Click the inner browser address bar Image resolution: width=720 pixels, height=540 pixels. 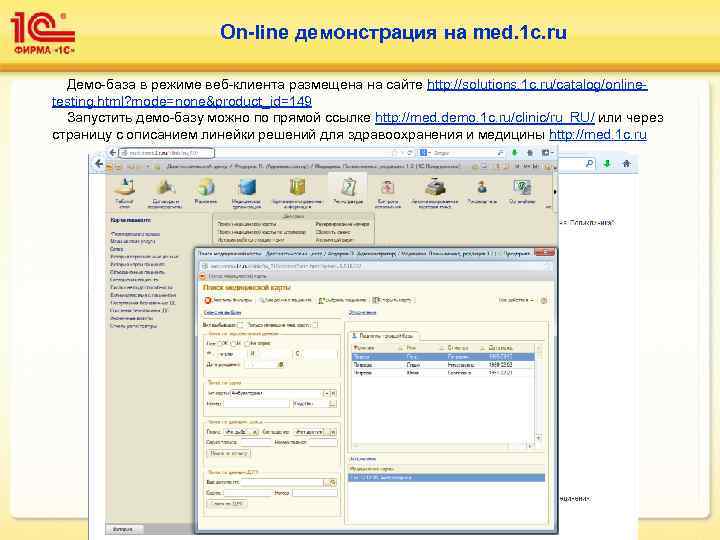pos(166,152)
